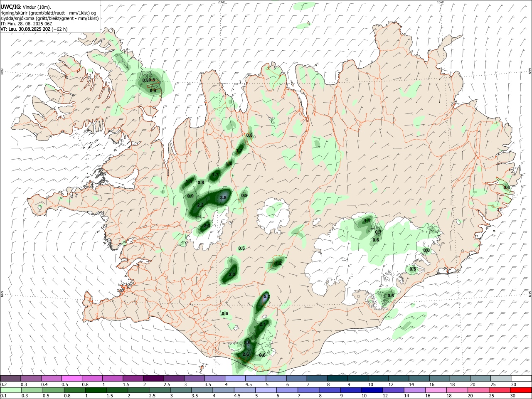Select the 2.6 value near the south coast
Viewport: 532px width, 399px height.
point(246,355)
